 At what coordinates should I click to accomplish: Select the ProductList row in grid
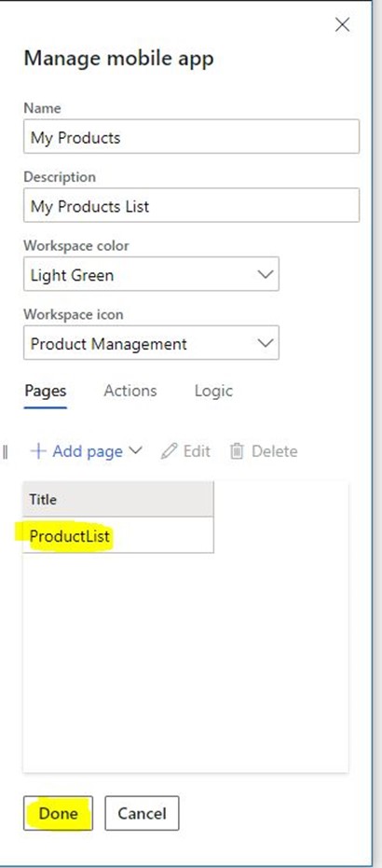point(118,535)
